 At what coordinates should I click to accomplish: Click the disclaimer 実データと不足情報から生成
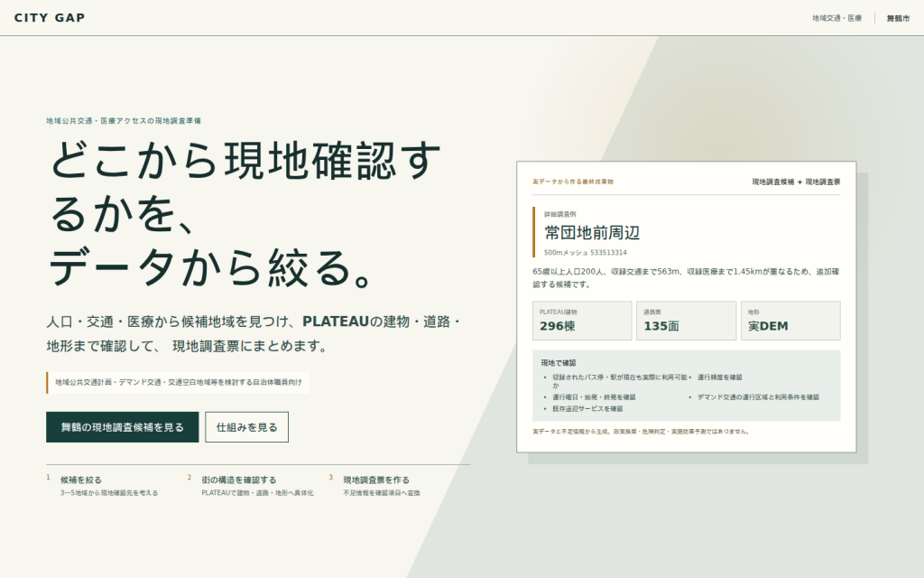pos(642,432)
